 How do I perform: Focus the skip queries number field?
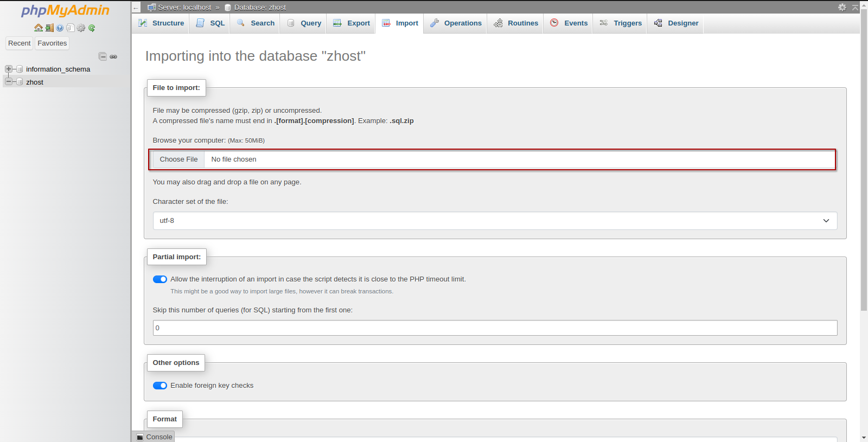495,328
